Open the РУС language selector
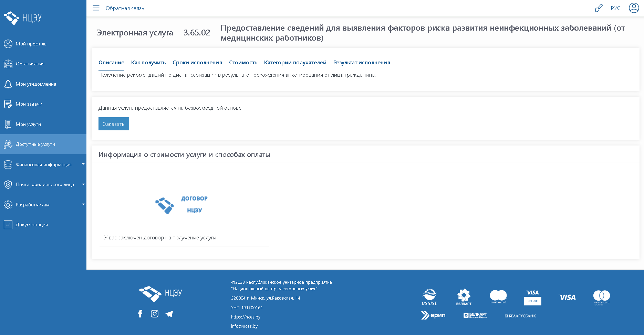The width and height of the screenshot is (644, 335). (x=615, y=8)
